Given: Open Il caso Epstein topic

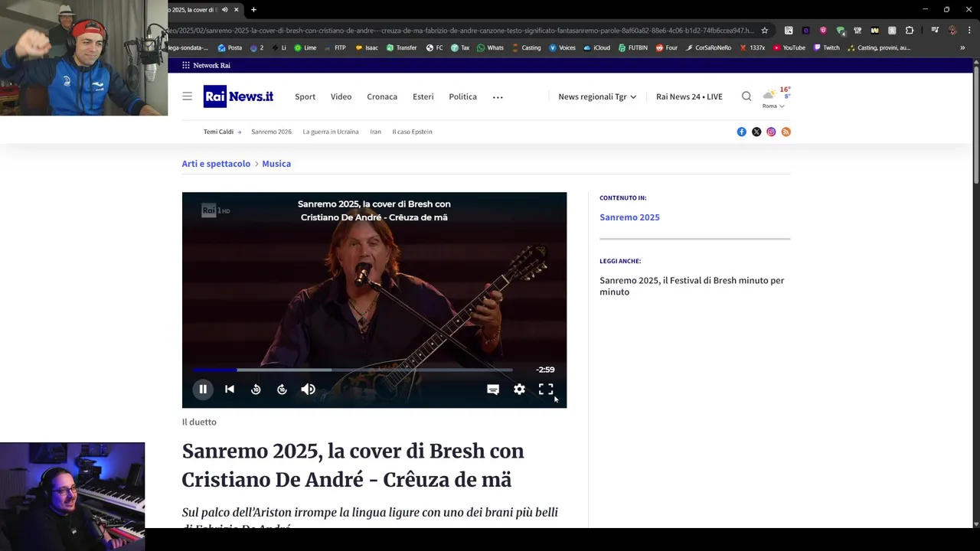Looking at the screenshot, I should point(412,132).
